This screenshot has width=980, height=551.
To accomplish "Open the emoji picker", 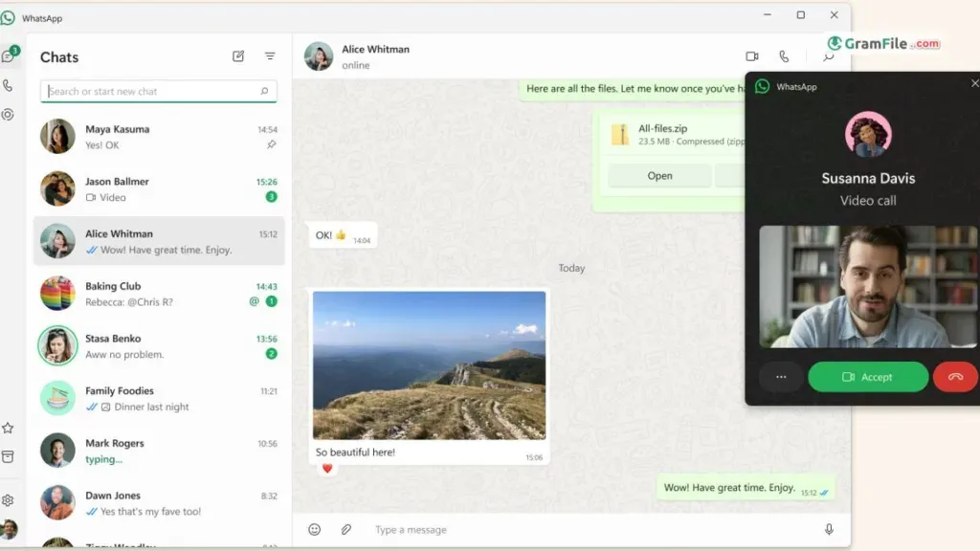I will point(314,530).
